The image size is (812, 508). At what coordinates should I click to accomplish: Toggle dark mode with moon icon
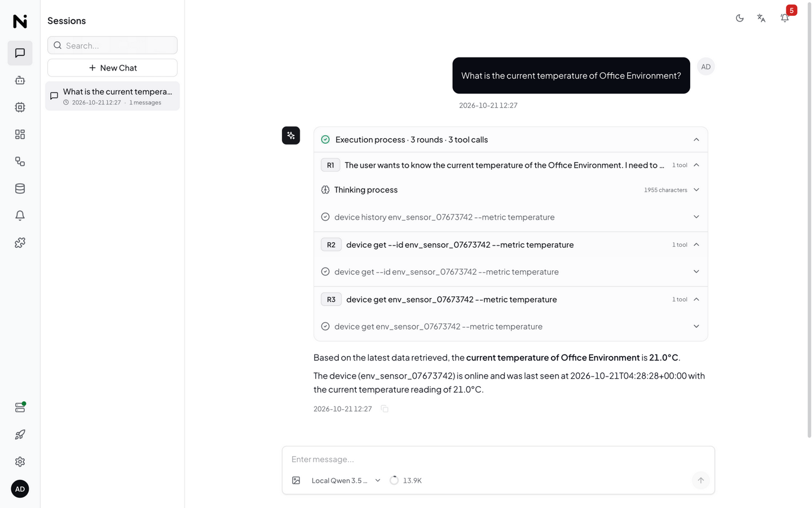(740, 18)
